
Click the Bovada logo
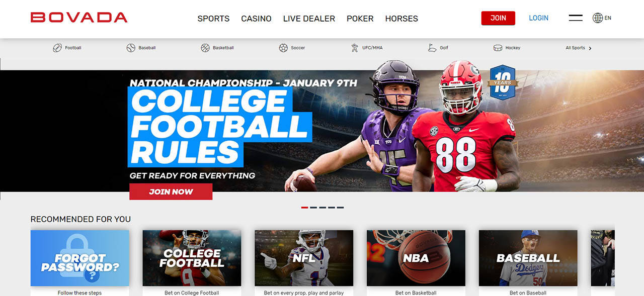(79, 18)
